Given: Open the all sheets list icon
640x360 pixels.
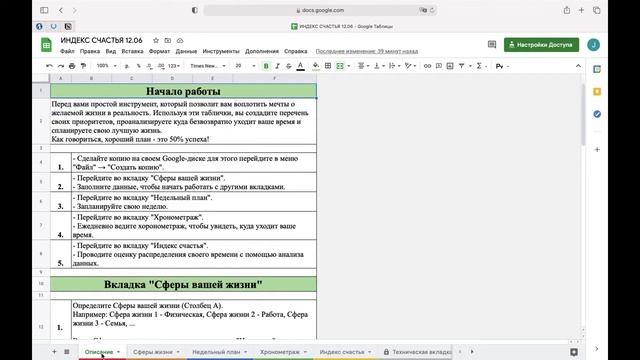Looking at the screenshot, I should tap(67, 351).
